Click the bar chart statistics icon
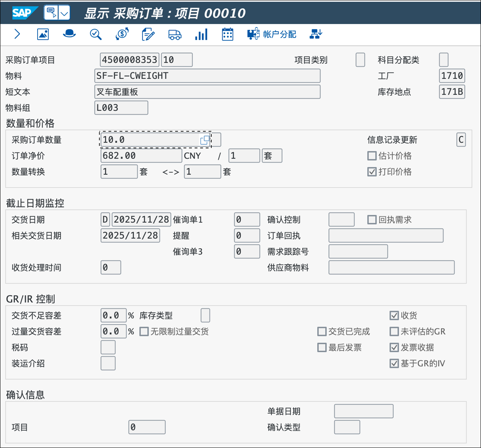This screenshot has height=448, width=481. pyautogui.click(x=201, y=34)
